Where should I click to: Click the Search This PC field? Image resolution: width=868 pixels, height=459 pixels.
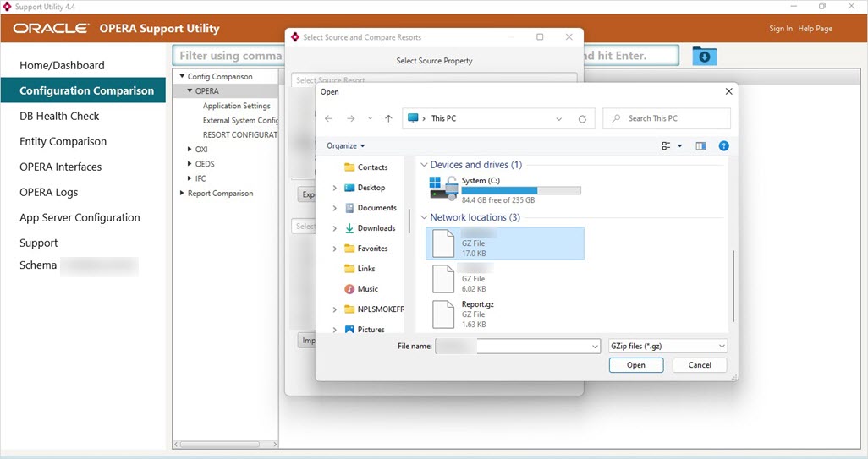(x=667, y=118)
